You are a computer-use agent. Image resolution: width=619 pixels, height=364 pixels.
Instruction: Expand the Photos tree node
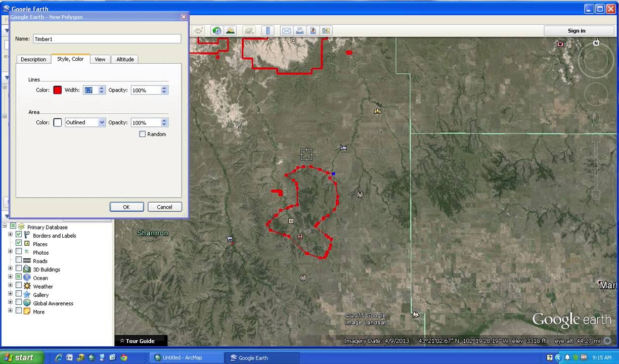click(10, 252)
